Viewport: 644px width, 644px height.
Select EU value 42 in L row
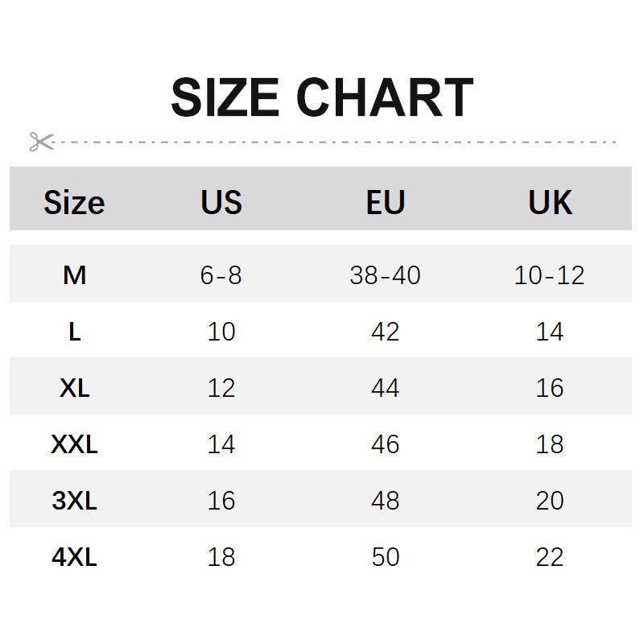[x=386, y=332]
